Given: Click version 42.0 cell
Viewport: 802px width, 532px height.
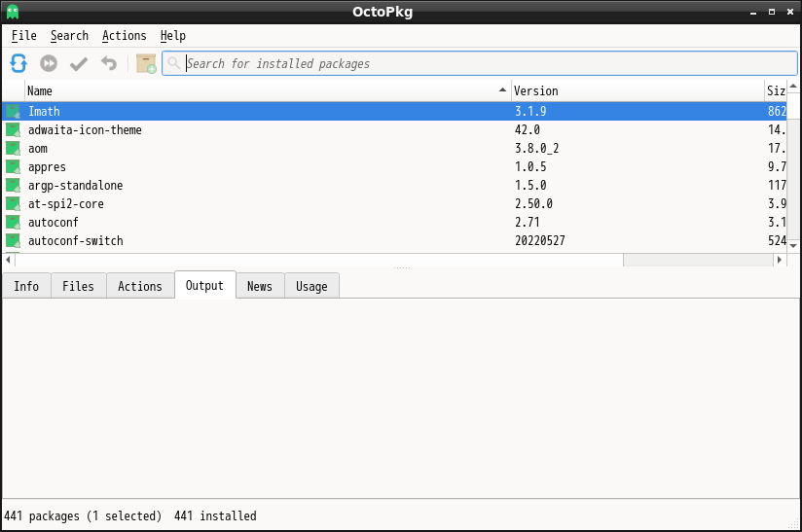Looking at the screenshot, I should pos(528,129).
